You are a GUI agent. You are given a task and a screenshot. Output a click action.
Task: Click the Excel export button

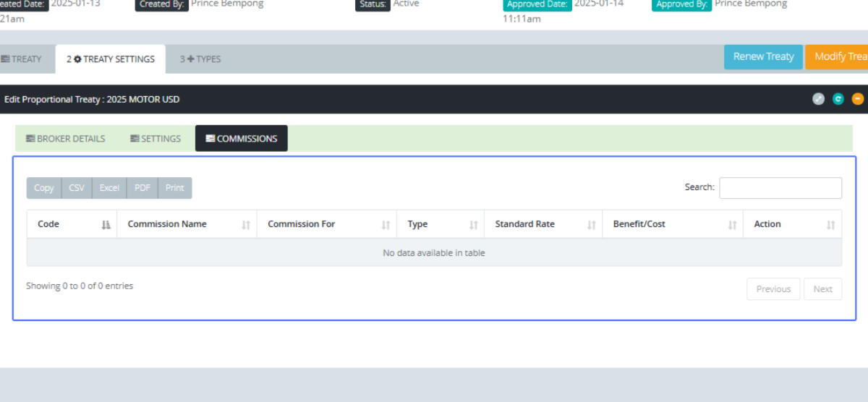pyautogui.click(x=109, y=188)
